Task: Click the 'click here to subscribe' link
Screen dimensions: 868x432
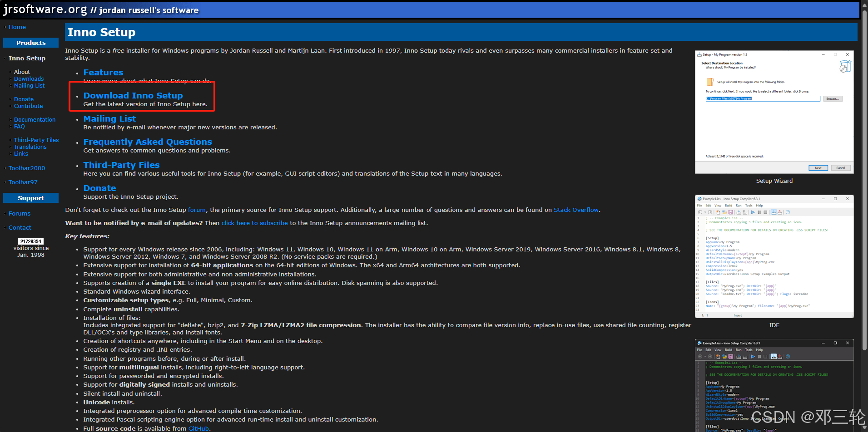Action: pyautogui.click(x=255, y=223)
